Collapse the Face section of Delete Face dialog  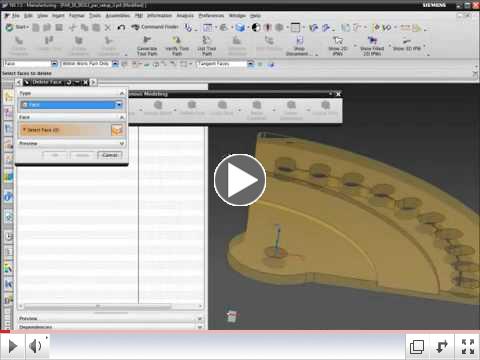click(x=122, y=117)
